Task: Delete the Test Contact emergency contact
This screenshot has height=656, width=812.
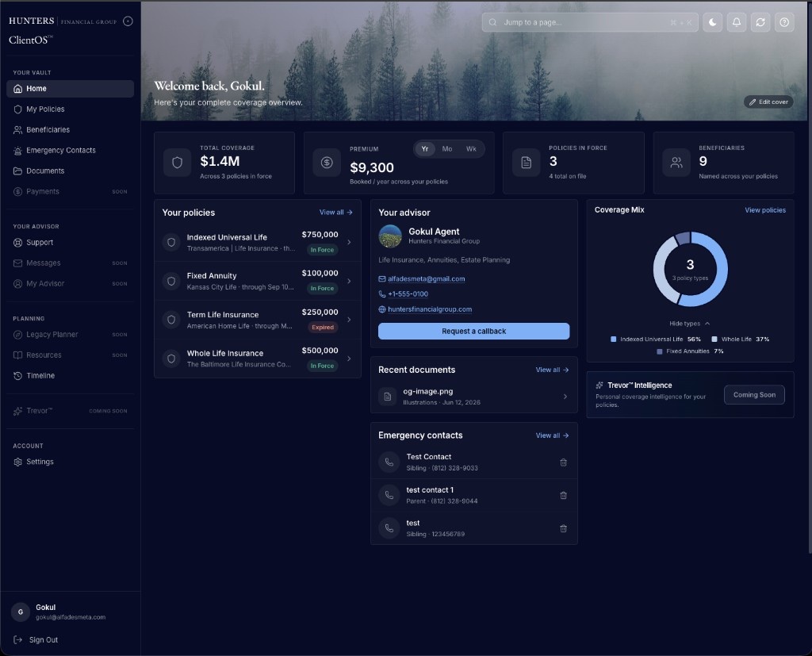Action: (564, 462)
